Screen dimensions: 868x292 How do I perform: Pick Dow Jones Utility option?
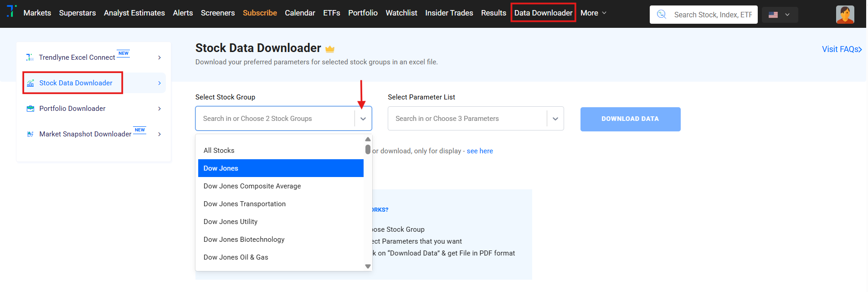281,222
